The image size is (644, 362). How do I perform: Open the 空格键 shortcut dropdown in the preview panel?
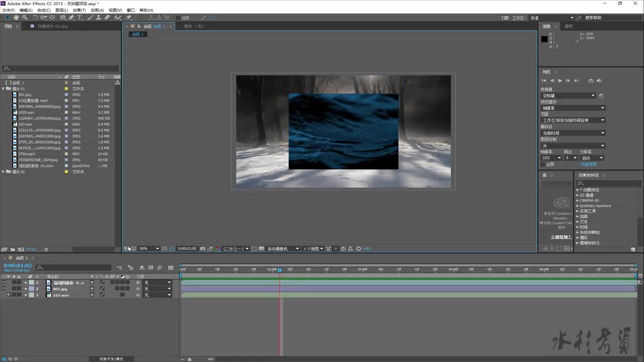click(568, 96)
